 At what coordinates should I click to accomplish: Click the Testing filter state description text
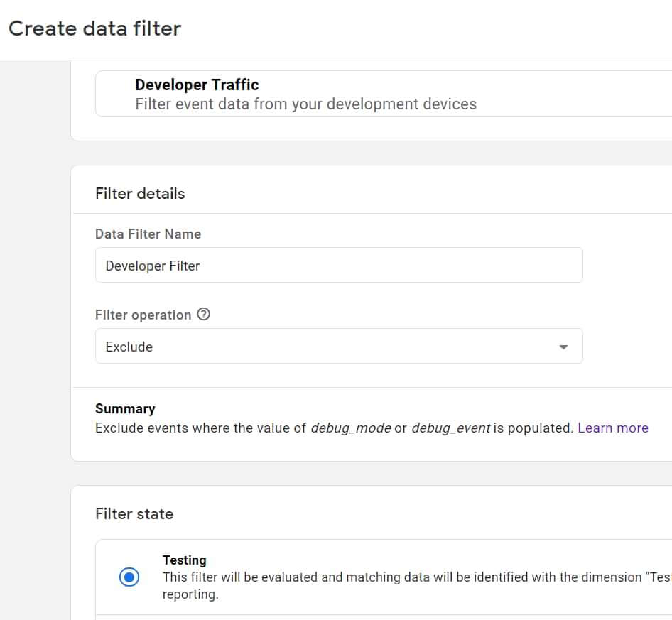(412, 577)
